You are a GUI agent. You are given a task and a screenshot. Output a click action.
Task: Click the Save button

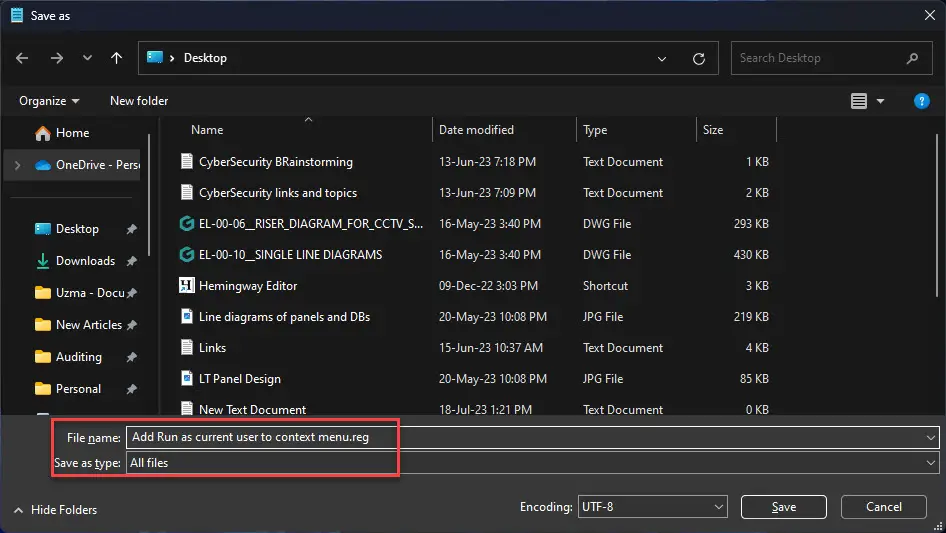point(783,507)
